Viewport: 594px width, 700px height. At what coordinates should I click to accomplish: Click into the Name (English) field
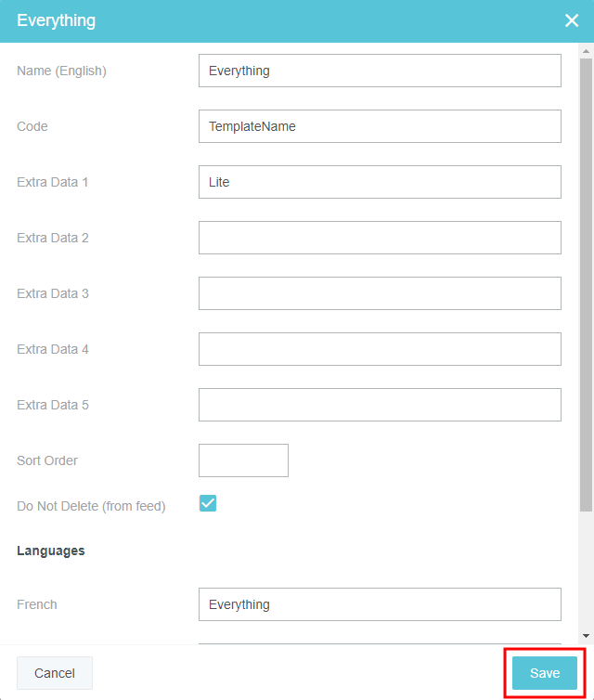click(380, 71)
